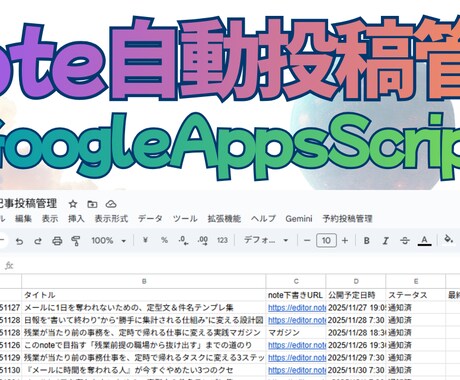Toggle strikethrough formatting

[405, 241]
